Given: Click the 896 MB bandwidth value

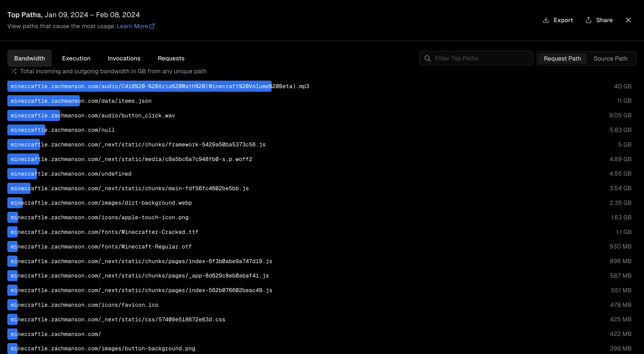Looking at the screenshot, I should (x=620, y=261).
